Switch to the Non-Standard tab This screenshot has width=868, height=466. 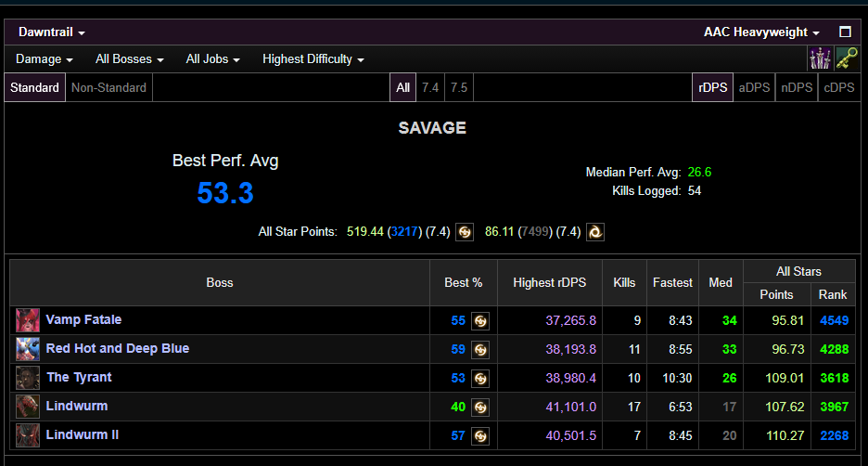click(109, 87)
